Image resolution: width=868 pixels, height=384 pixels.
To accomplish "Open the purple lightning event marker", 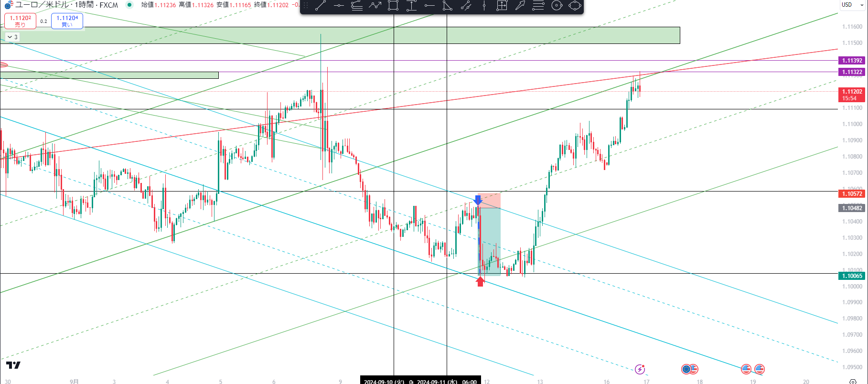I will coord(640,369).
